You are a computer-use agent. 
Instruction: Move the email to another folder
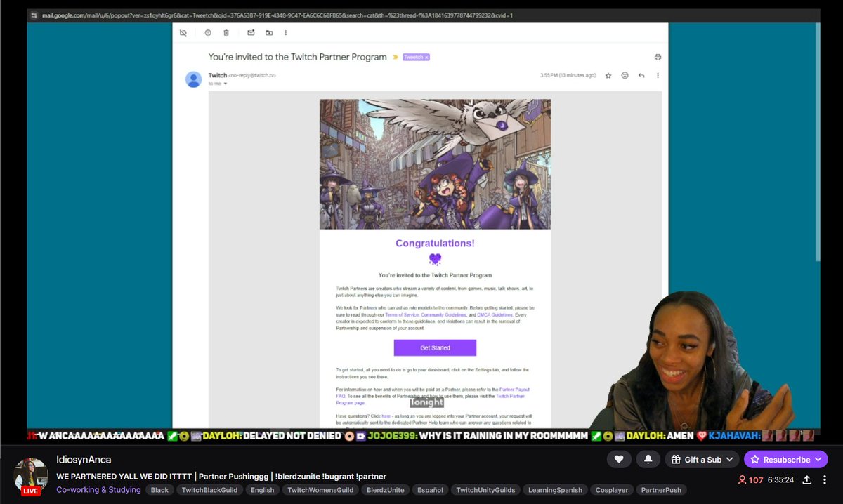coord(269,32)
